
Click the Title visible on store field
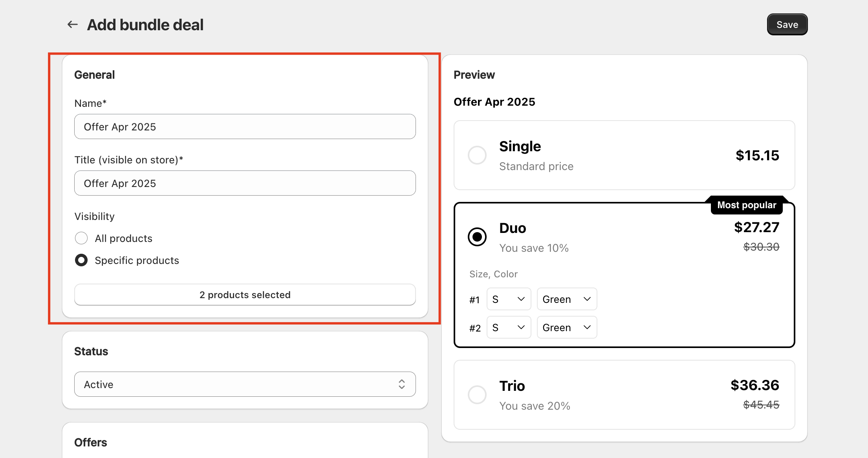[245, 183]
